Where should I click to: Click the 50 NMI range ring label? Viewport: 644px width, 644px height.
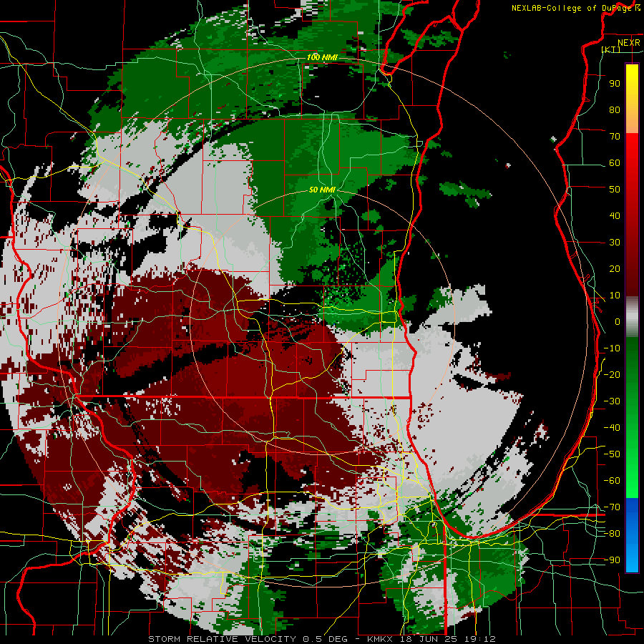(322, 190)
